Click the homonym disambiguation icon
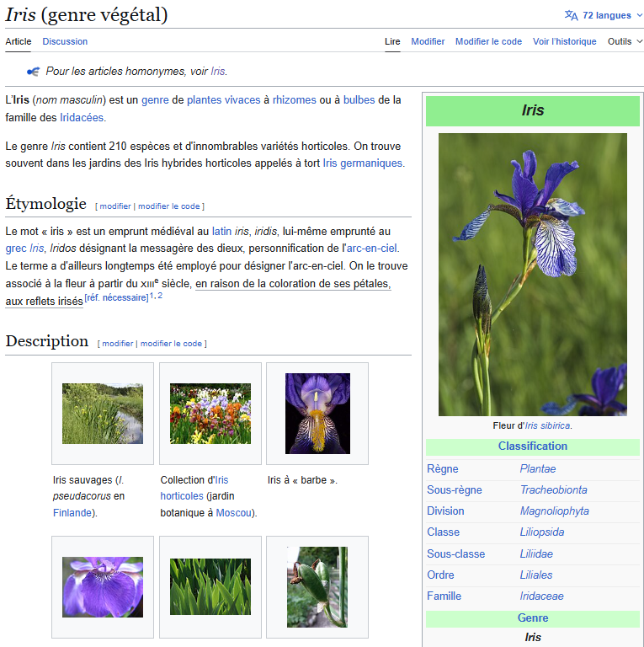 (33, 72)
